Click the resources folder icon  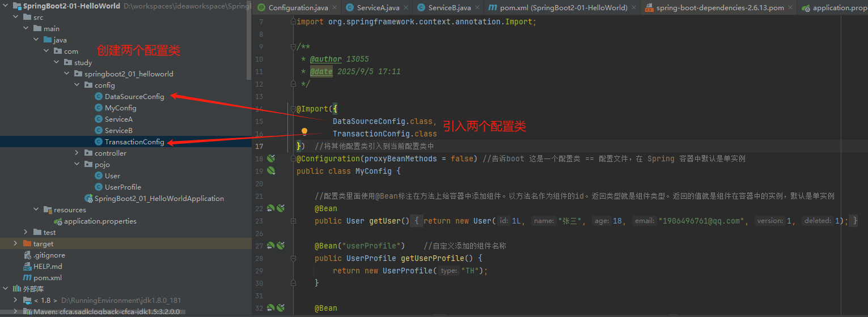[x=48, y=209]
